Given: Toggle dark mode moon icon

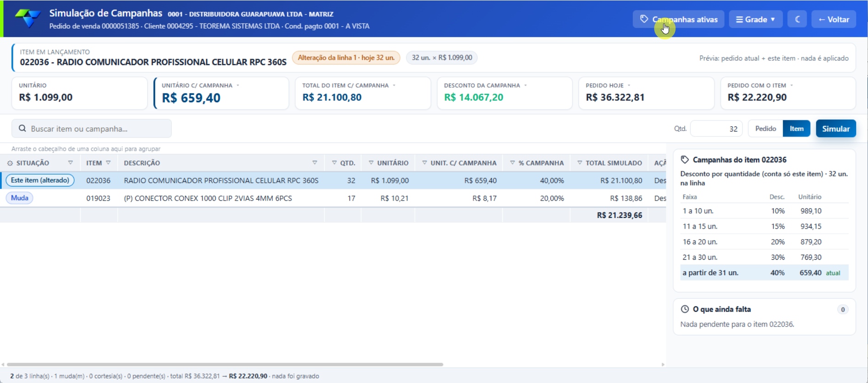Looking at the screenshot, I should pos(797,19).
